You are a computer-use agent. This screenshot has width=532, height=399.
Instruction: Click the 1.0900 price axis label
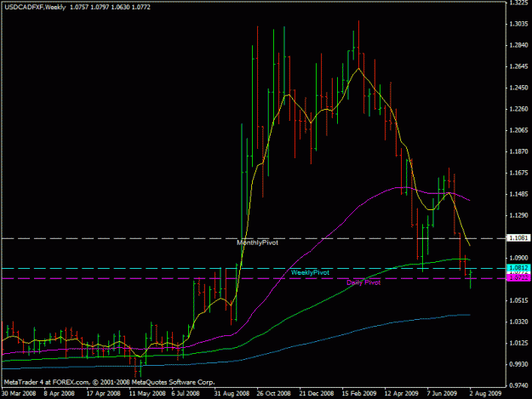[x=518, y=259]
